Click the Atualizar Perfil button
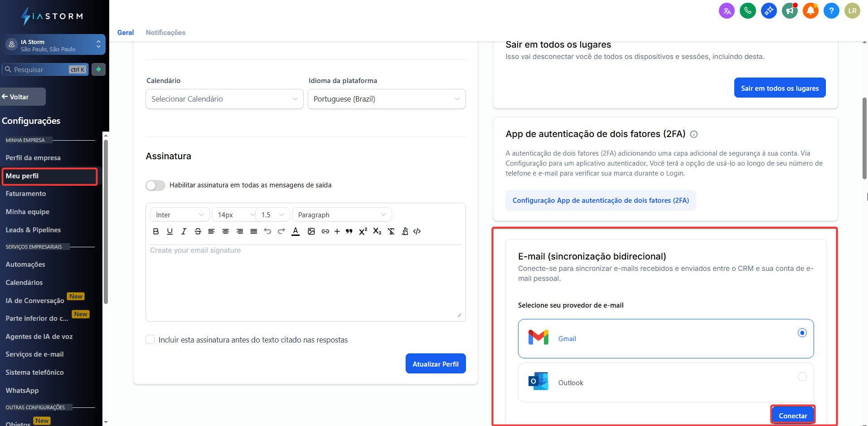868x426 pixels. pos(435,364)
